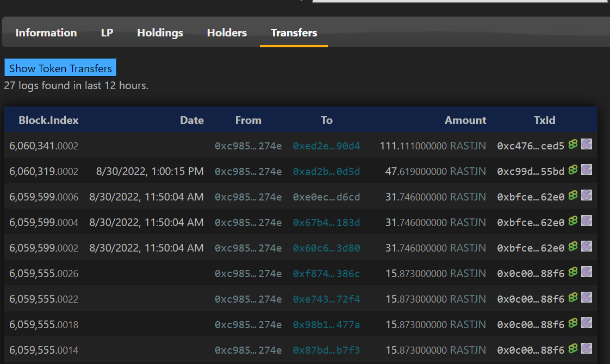Click block index 6,059,555.0014
The image size is (610, 364).
tap(43, 350)
